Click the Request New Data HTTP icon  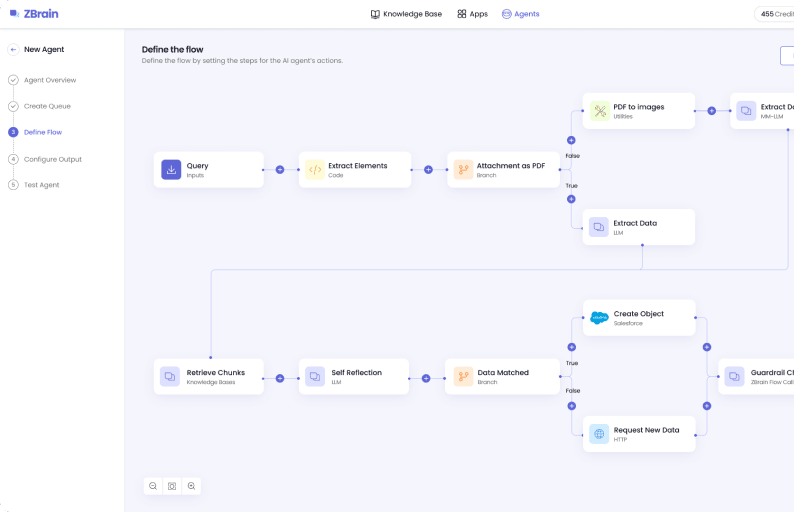coord(599,434)
